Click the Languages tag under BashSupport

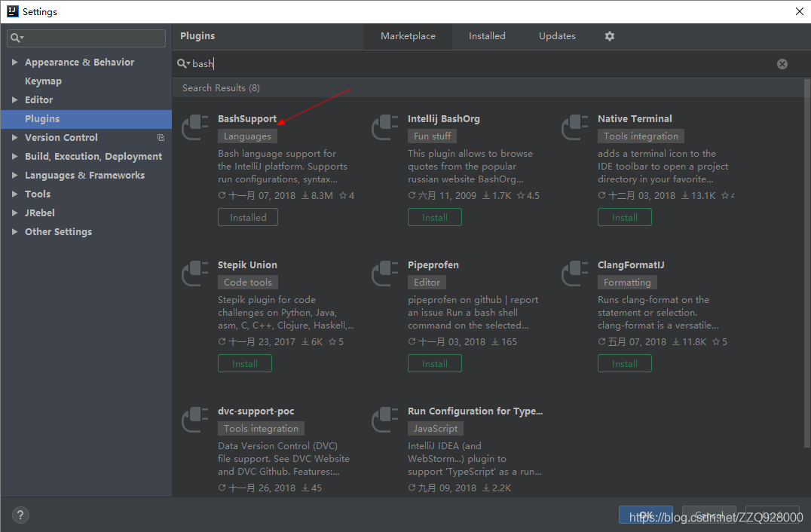(247, 136)
